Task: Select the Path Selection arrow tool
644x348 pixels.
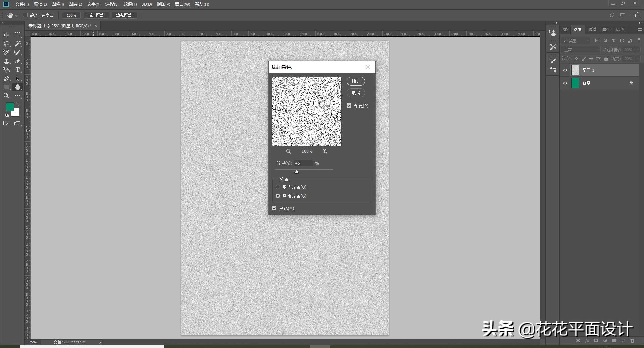Action: click(x=17, y=78)
